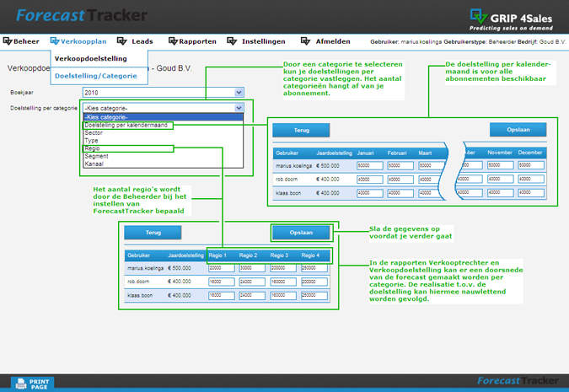The image size is (569, 392).
Task: Click Regio 3 field for klaas.boon
Action: click(x=283, y=295)
